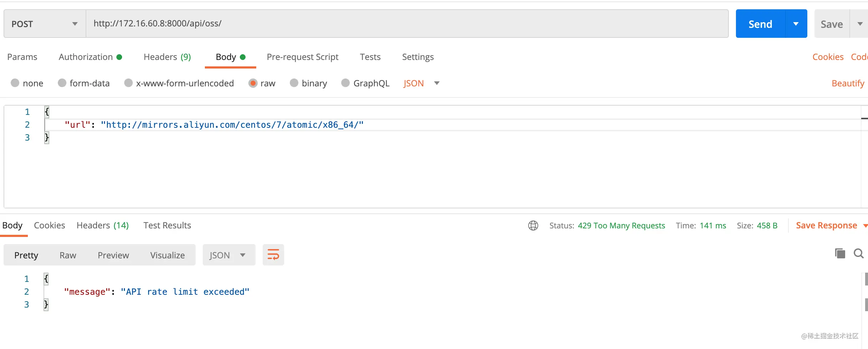Open the Pre-request Script tab
Screen dimensions: 868x349
coord(302,57)
